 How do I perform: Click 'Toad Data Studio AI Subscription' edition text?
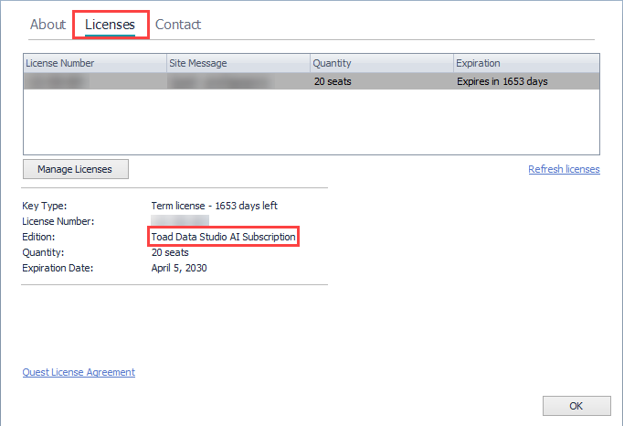[223, 237]
